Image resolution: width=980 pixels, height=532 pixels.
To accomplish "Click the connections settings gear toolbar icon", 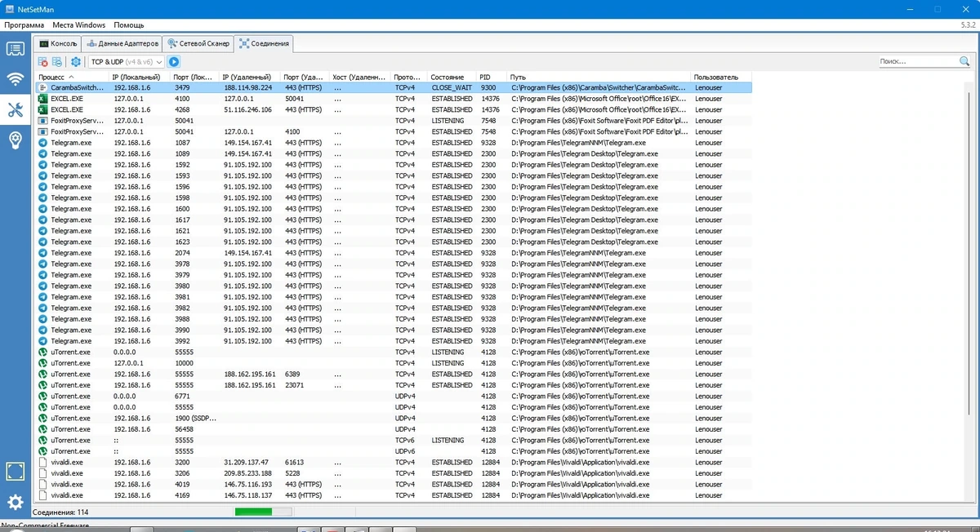I will pos(76,62).
